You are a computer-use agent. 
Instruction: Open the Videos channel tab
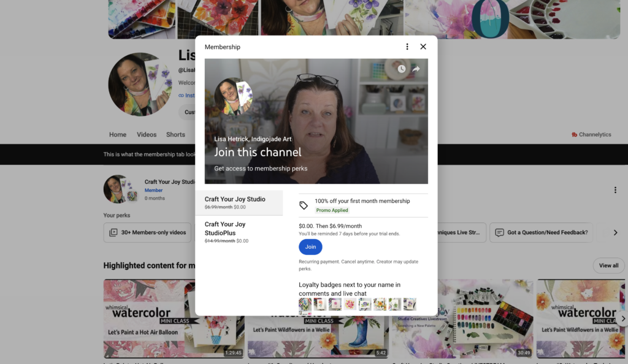coord(147,134)
